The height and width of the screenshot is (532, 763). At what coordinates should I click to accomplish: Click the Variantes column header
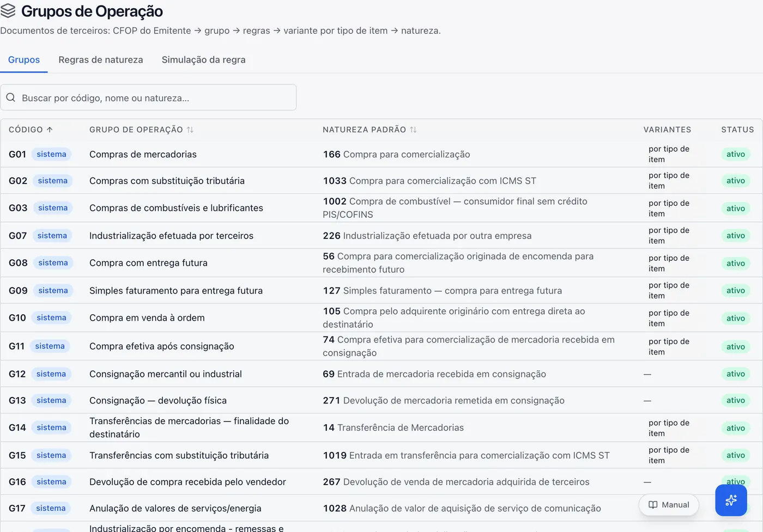tap(667, 130)
